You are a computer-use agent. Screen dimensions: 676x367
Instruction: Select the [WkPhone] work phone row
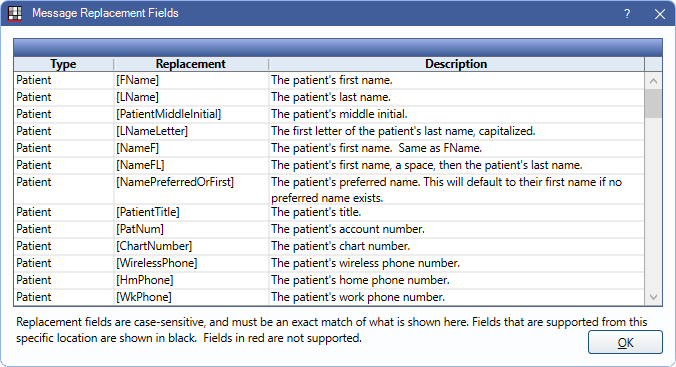[x=329, y=297]
